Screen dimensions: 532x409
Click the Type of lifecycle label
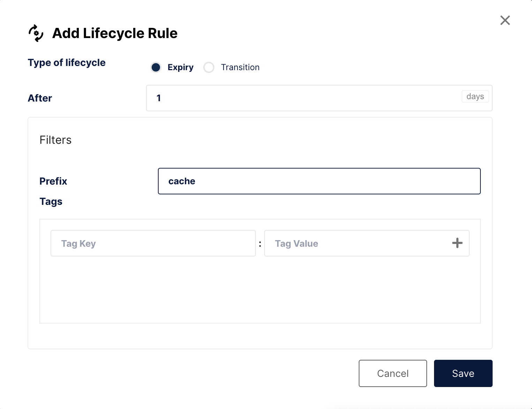tap(67, 63)
